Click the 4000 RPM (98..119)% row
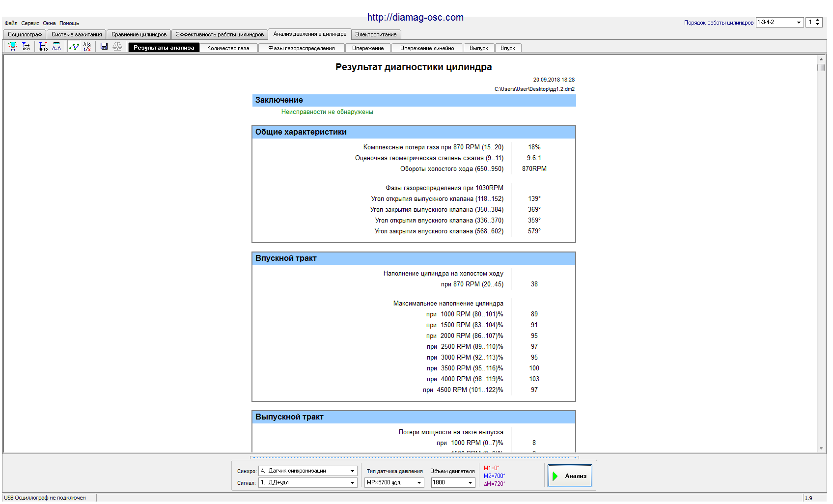This screenshot has height=504, width=833. (465, 379)
